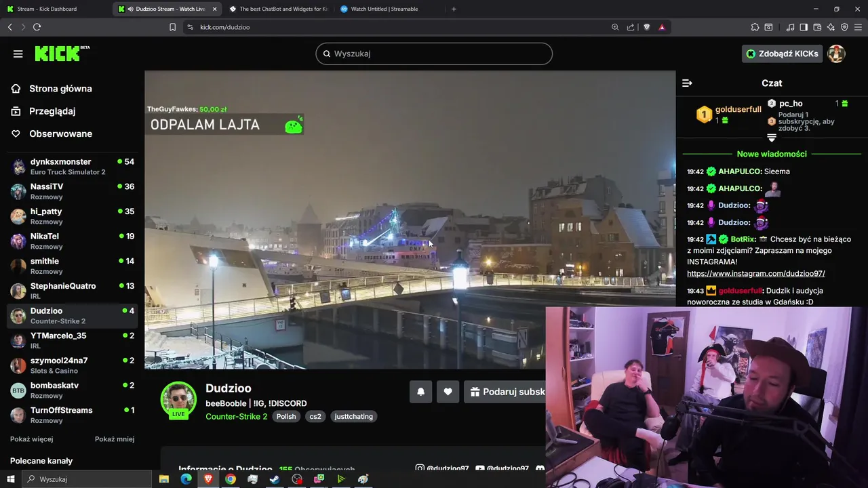Open the Brave VPN shield icon
Image resolution: width=868 pixels, height=488 pixels.
(844, 27)
